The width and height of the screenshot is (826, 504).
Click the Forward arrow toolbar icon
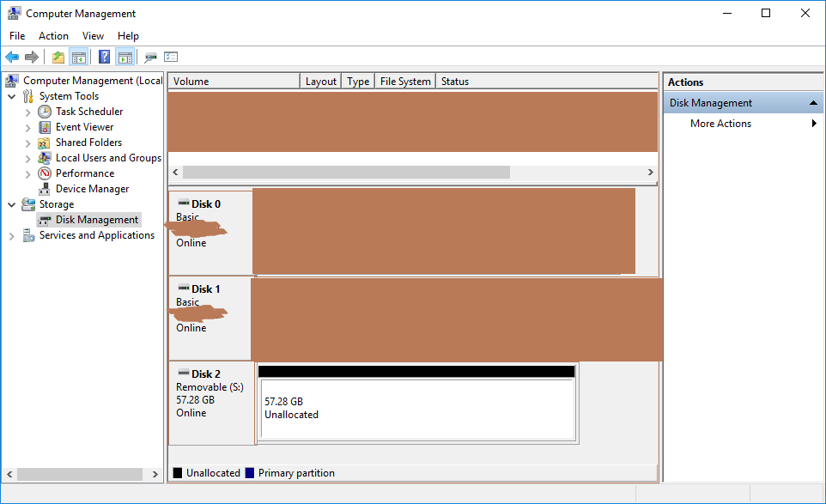coord(32,57)
